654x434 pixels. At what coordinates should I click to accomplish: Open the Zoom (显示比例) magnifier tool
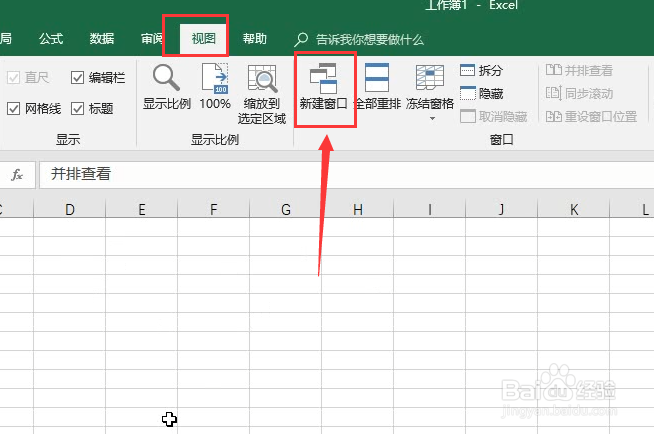tap(167, 86)
